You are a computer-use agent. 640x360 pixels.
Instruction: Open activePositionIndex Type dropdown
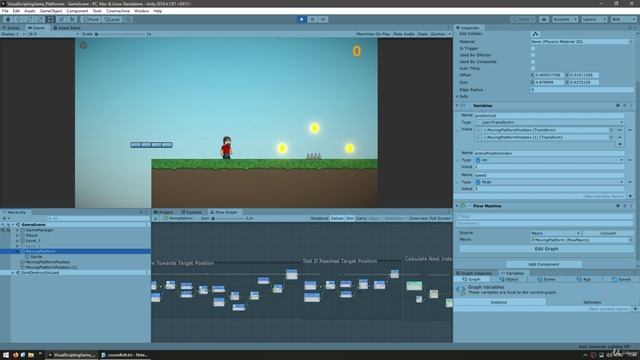pyautogui.click(x=550, y=160)
